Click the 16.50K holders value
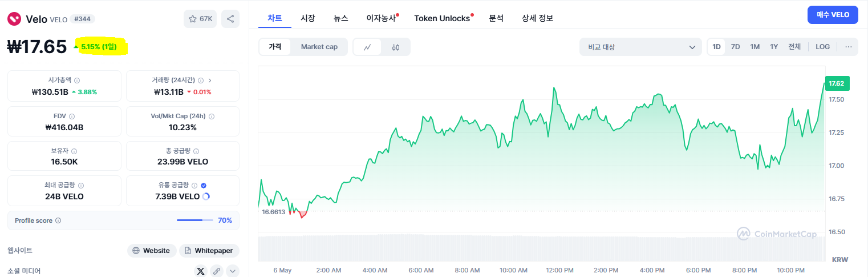The height and width of the screenshot is (277, 868). pyautogui.click(x=64, y=162)
